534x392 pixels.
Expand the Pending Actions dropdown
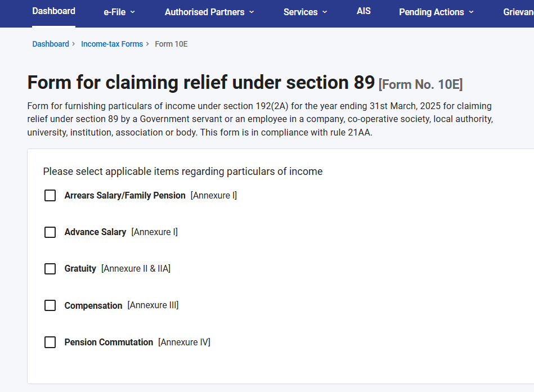tap(432, 11)
